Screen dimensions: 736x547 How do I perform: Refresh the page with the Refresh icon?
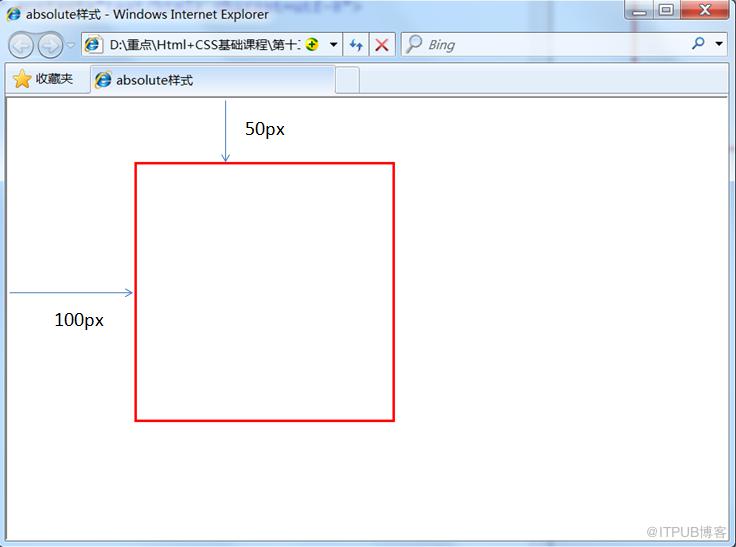pos(356,45)
